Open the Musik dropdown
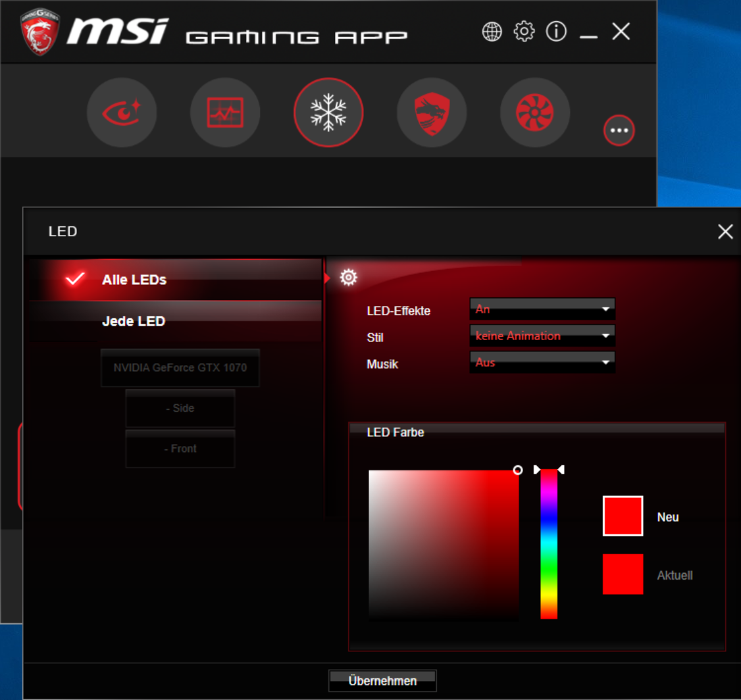 coord(542,362)
